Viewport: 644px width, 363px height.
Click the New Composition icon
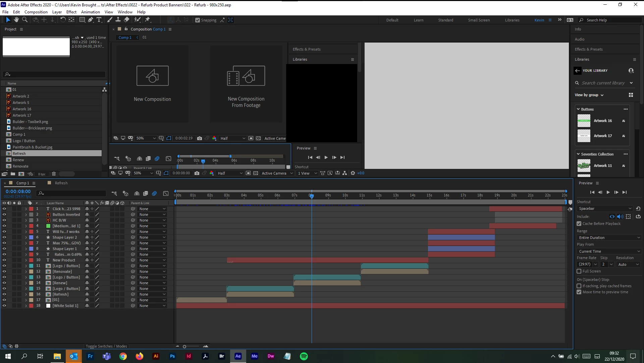(152, 76)
